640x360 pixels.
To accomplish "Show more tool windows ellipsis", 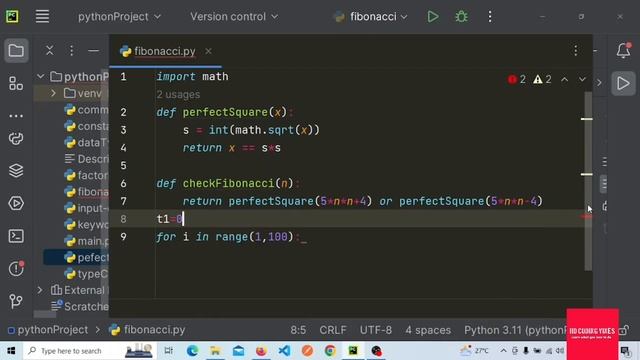I will point(16,116).
